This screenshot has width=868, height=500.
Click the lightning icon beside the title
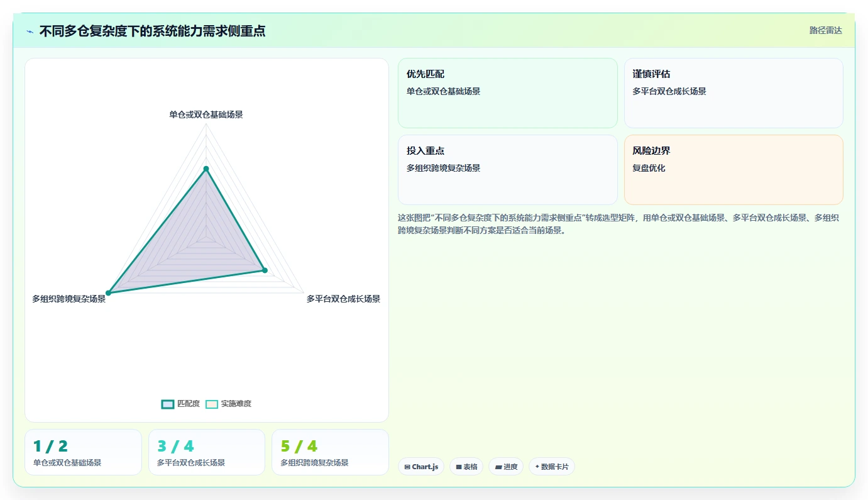coord(30,31)
